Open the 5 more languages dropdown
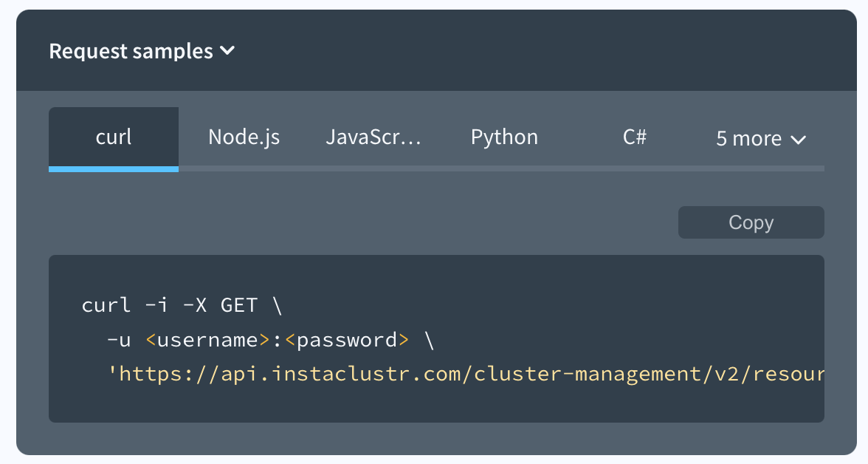868x464 pixels. point(759,138)
